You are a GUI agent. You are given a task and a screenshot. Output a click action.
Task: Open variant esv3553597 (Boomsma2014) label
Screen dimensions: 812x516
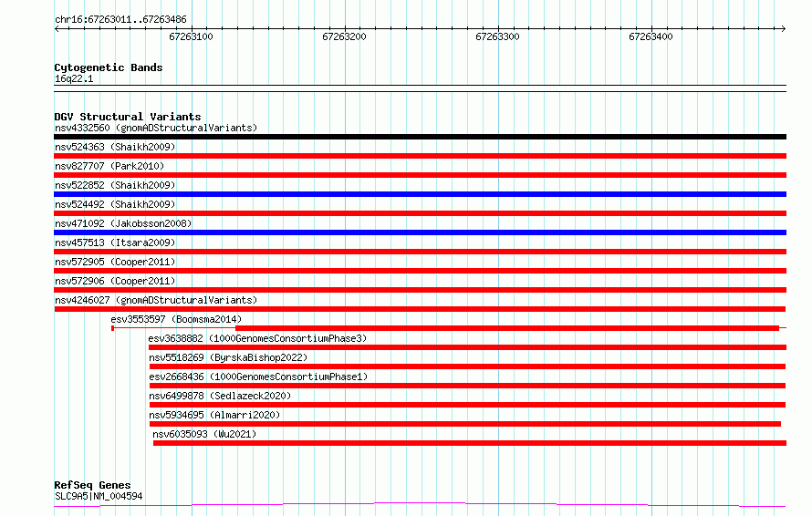tap(176, 319)
